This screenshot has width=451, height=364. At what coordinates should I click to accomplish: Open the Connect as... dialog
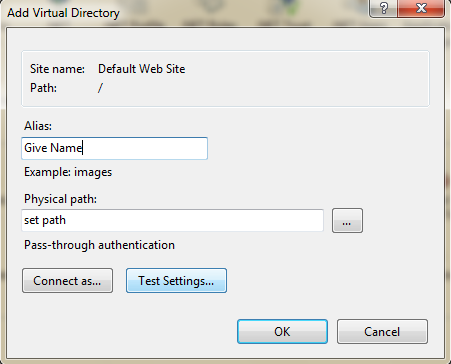(67, 281)
